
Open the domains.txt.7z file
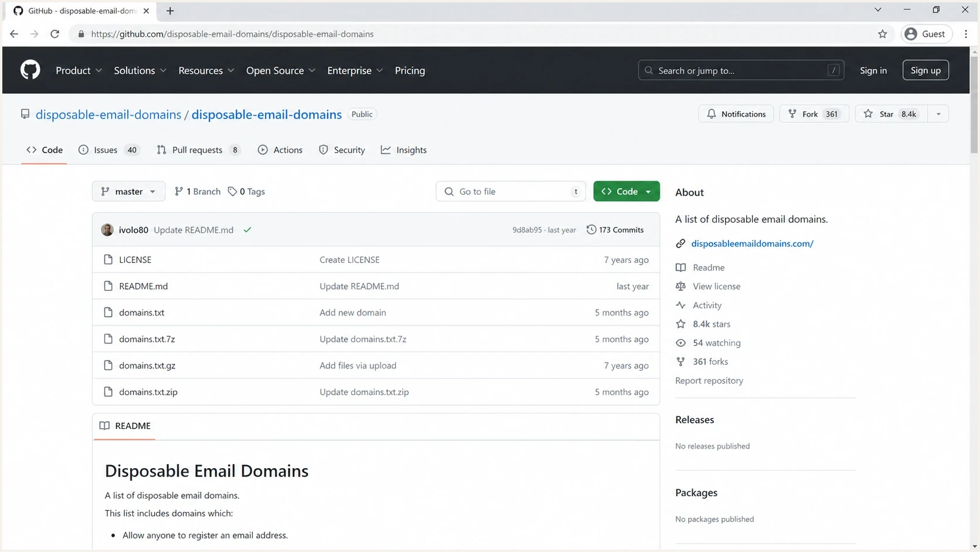coord(147,338)
